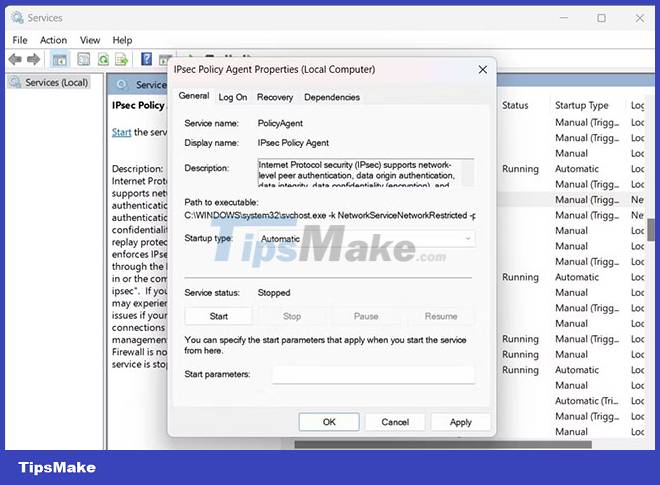The height and width of the screenshot is (485, 660).
Task: Switch to the Dependencies tab
Action: point(332,97)
